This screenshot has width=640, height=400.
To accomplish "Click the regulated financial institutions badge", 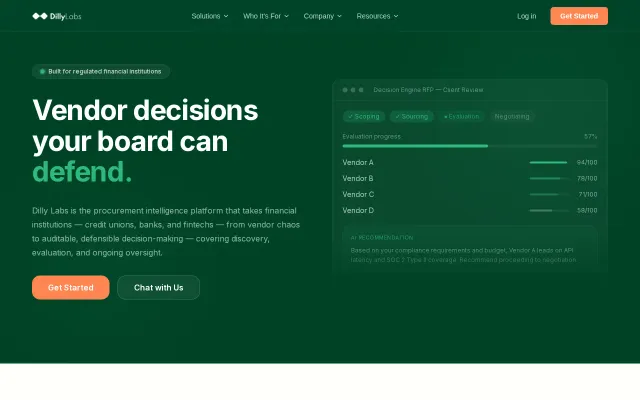I will pyautogui.click(x=101, y=71).
